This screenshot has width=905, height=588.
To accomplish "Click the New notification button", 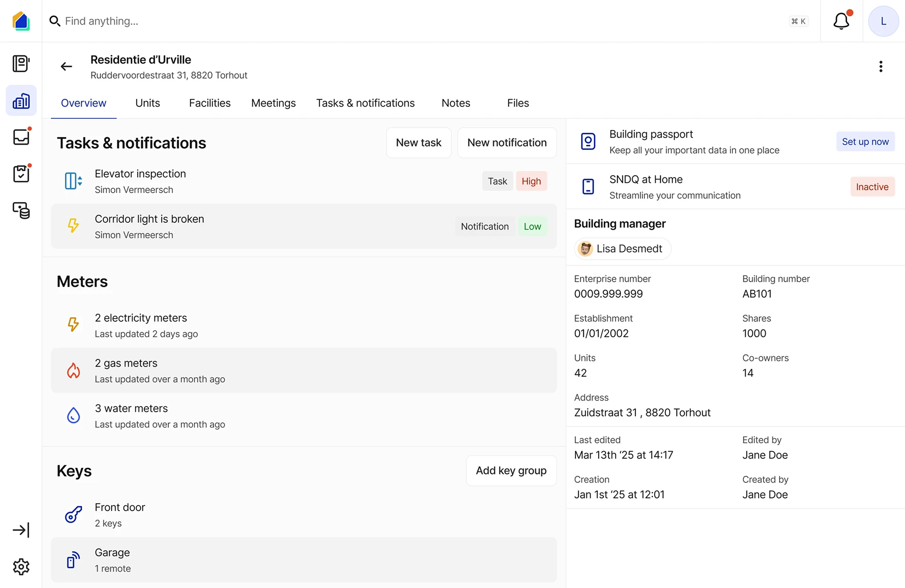I will pos(507,143).
